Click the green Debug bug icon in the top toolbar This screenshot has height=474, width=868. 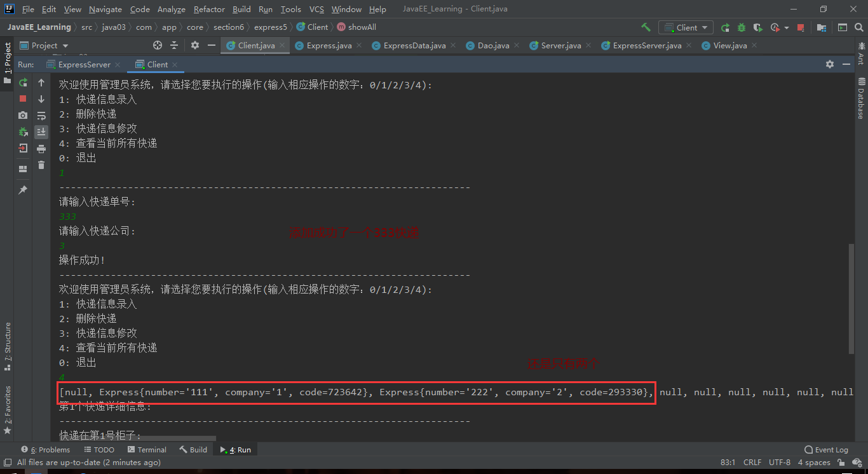pos(742,27)
